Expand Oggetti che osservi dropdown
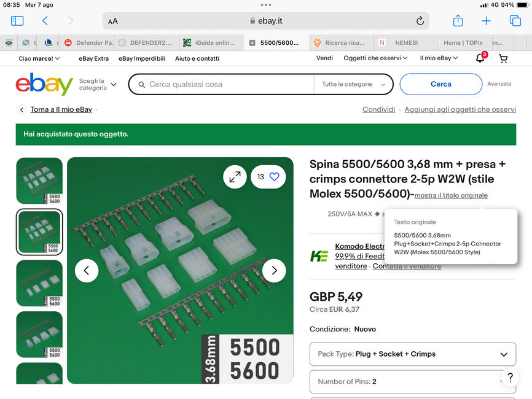532x399 pixels. pyautogui.click(x=375, y=58)
